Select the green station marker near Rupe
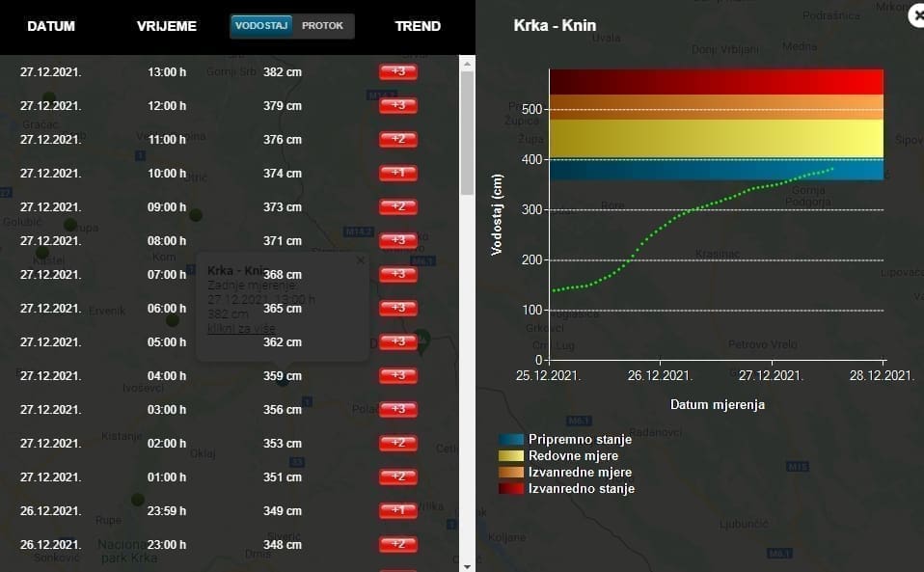The width and height of the screenshot is (924, 572). pyautogui.click(x=138, y=500)
